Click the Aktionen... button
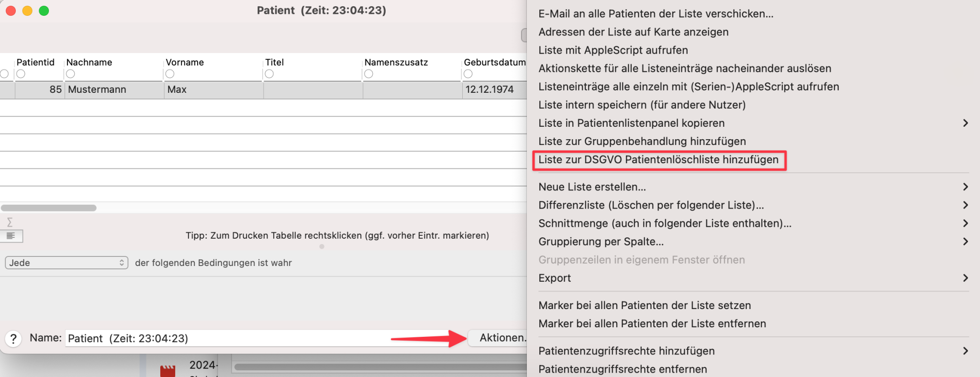Viewport: 980px width, 377px height. [498, 338]
